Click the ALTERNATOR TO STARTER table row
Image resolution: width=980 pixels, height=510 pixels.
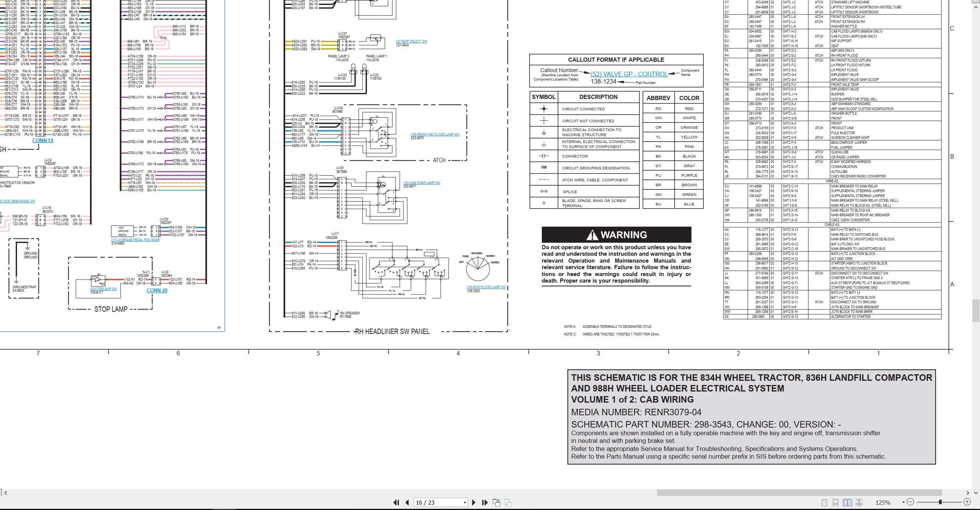tap(832, 316)
